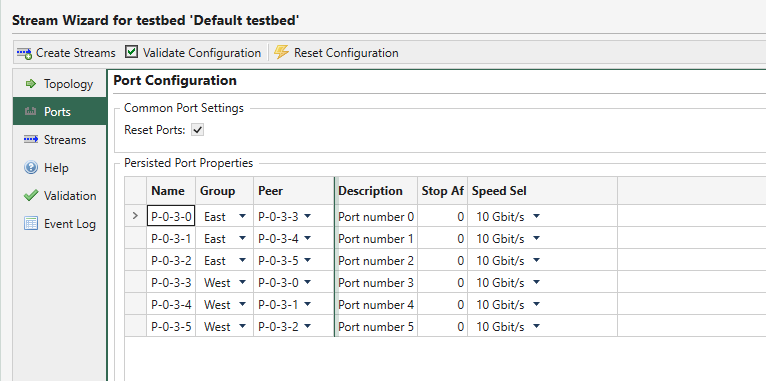
Task: Click the Validate Configuration button label
Action: click(202, 53)
